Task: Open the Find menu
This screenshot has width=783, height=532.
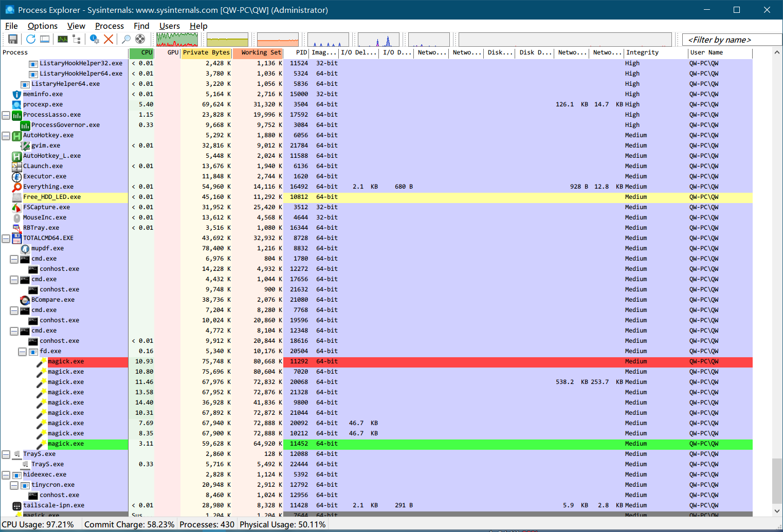Action: 141,26
